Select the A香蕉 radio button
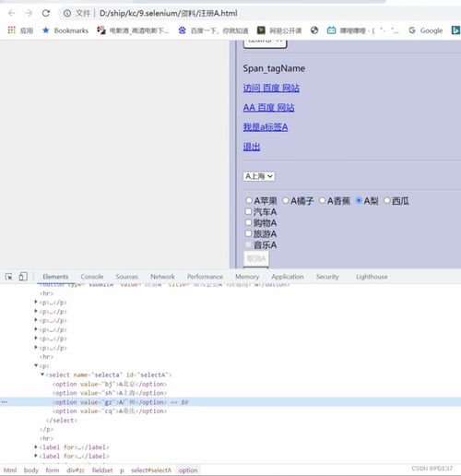The height and width of the screenshot is (476, 461). click(x=322, y=200)
